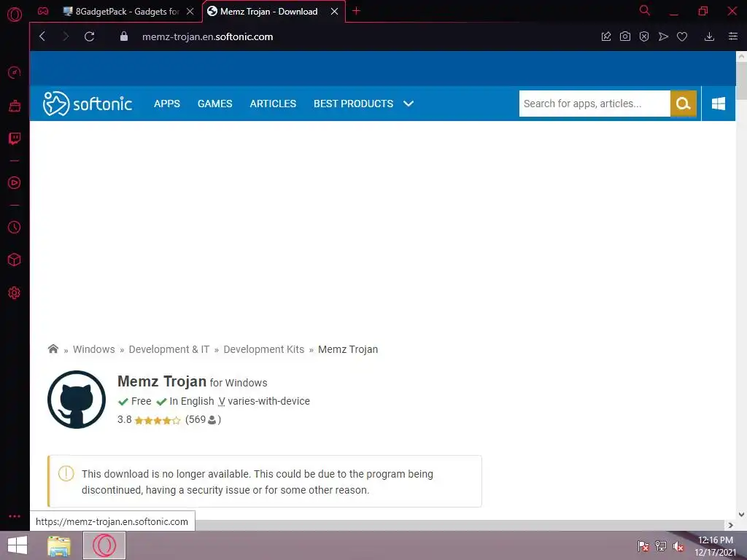The height and width of the screenshot is (560, 747).
Task: Close the Memz Trojan tab
Action: click(x=334, y=12)
